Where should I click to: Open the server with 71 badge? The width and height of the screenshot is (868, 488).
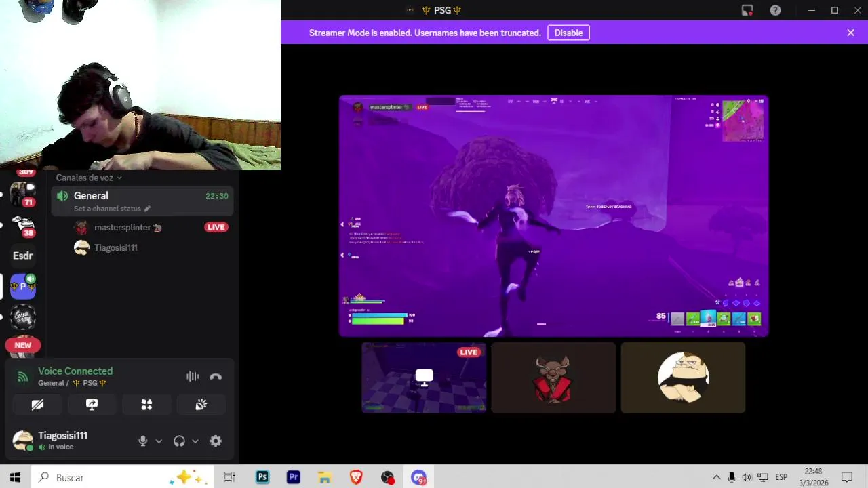(23, 195)
